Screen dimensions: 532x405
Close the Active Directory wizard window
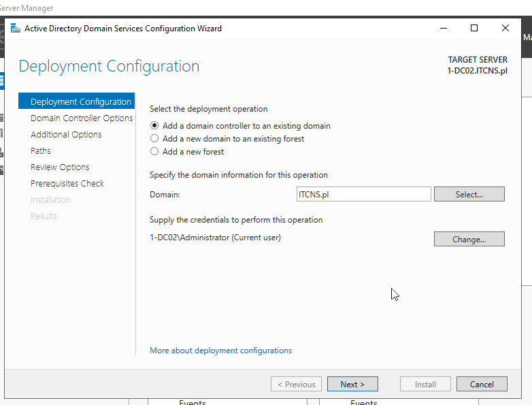(505, 29)
